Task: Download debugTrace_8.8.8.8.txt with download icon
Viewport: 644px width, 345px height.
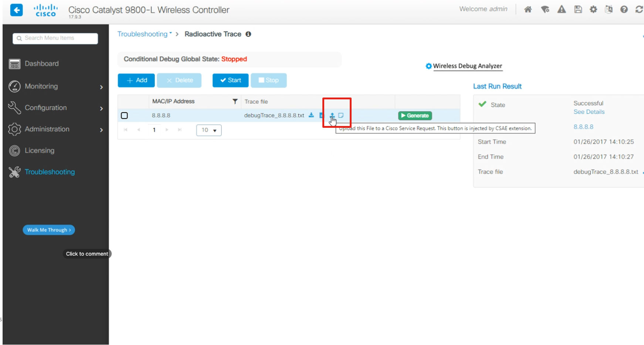Action: point(311,115)
